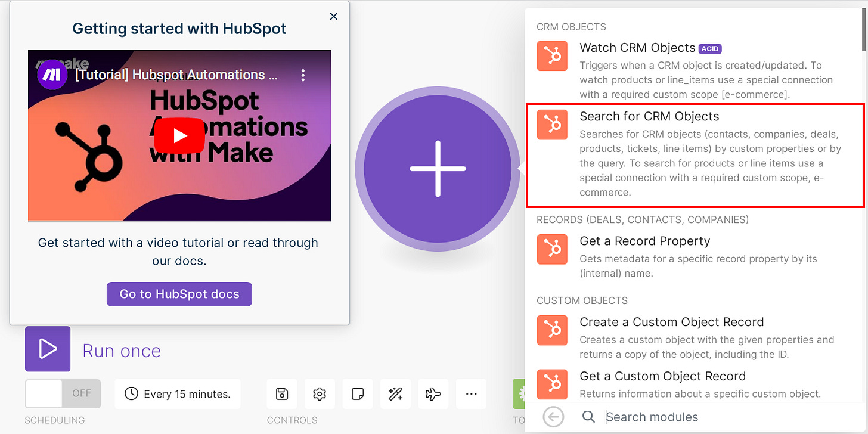Click the ACID tag badge

710,49
